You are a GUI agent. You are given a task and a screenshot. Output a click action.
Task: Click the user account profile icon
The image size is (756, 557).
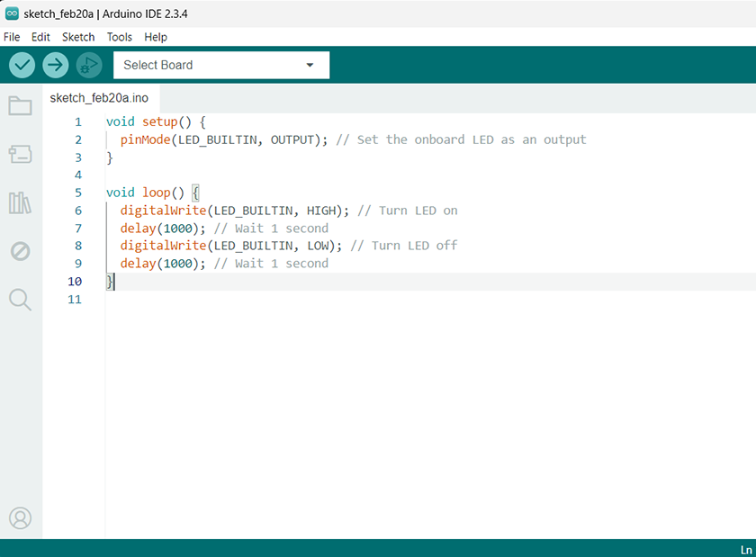[20, 518]
